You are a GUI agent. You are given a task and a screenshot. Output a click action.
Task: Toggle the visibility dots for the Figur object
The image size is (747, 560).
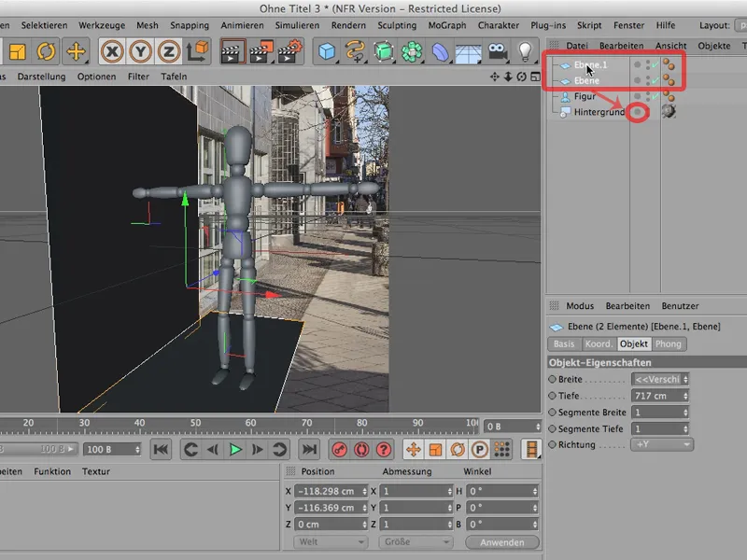[x=647, y=96]
